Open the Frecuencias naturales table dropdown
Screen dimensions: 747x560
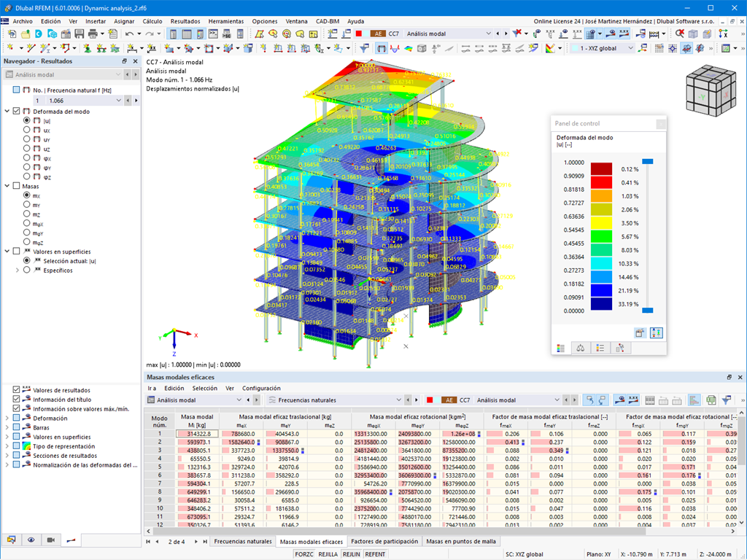click(x=398, y=400)
